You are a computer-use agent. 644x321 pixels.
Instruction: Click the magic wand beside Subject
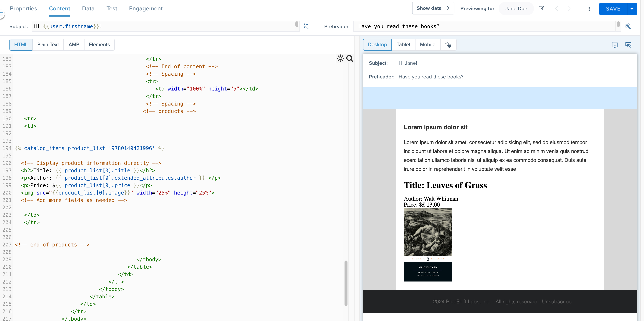pyautogui.click(x=306, y=26)
